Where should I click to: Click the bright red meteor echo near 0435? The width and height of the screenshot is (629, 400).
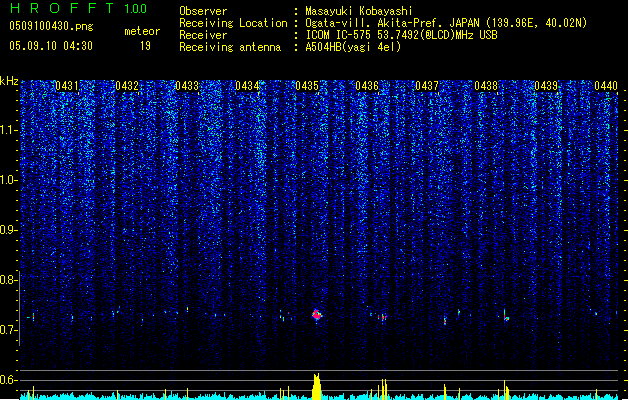coord(317,315)
